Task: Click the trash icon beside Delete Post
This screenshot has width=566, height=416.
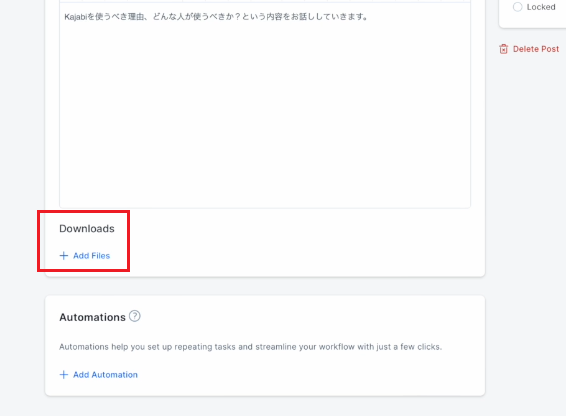Action: coord(504,49)
